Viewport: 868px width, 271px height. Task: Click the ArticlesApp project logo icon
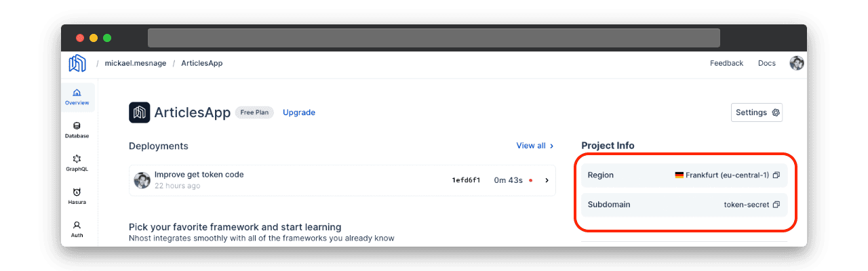pyautogui.click(x=139, y=112)
